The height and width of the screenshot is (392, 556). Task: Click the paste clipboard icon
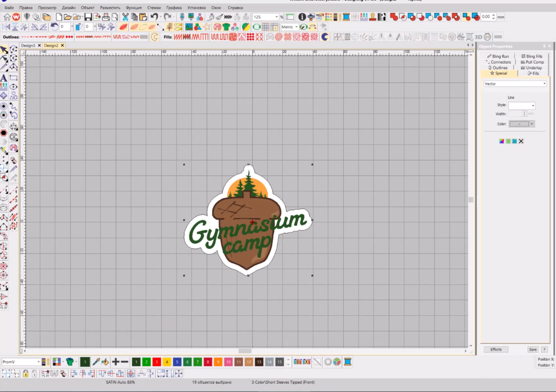[x=143, y=17]
